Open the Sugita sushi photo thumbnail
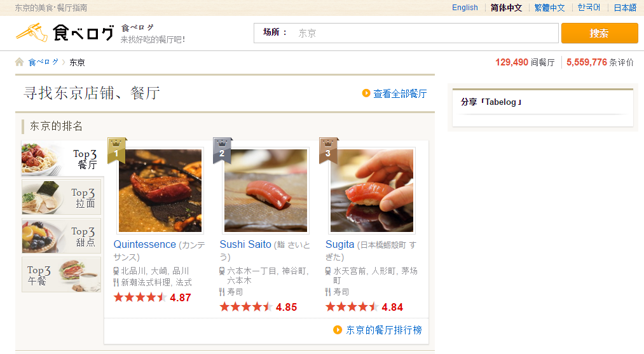Image resolution: width=644 pixels, height=354 pixels. (x=372, y=191)
